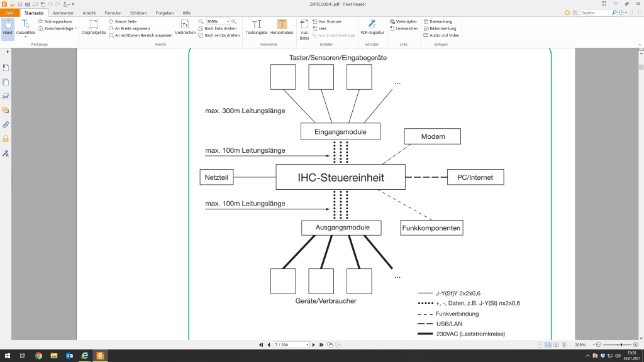Rotate view with Nach links drehen
The width and height of the screenshot is (644, 362).
[218, 28]
